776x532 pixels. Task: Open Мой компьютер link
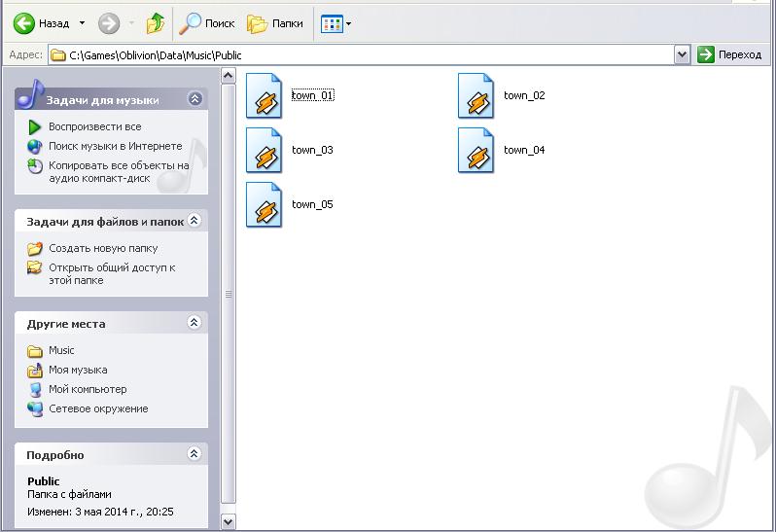coord(88,389)
